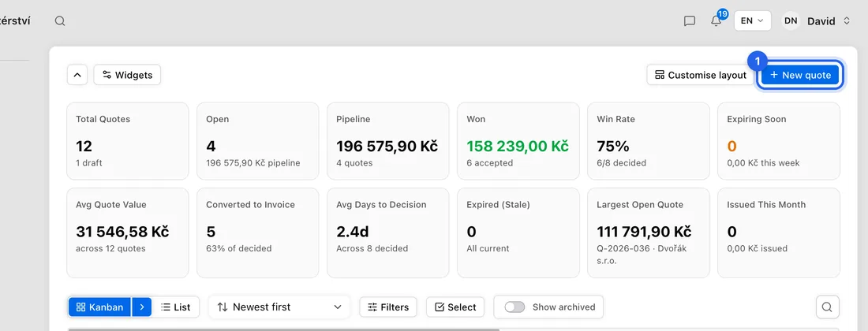Open the chat messages icon
868x331 pixels.
[689, 21]
